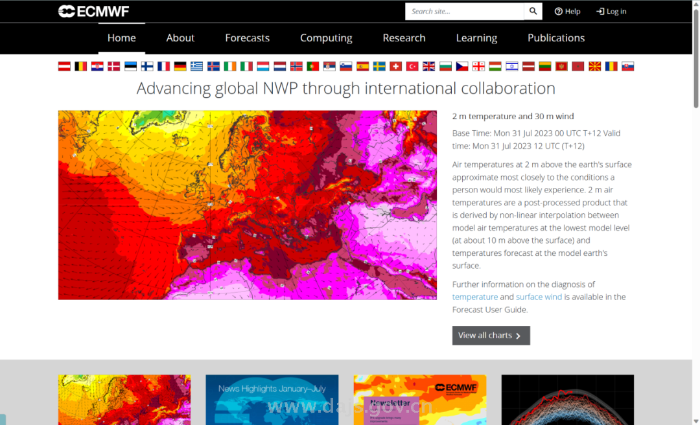Click the '2 m temperature and 30 m wind' title
This screenshot has width=700, height=425.
513,116
